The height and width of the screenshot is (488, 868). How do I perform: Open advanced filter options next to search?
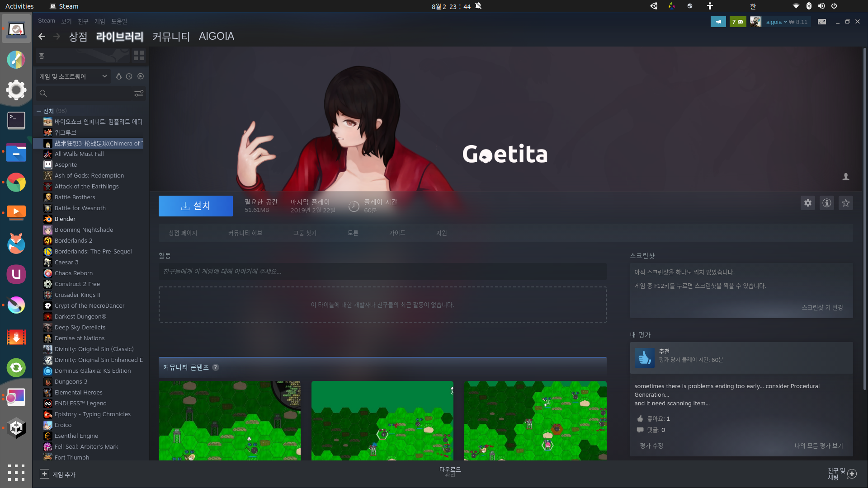(139, 94)
